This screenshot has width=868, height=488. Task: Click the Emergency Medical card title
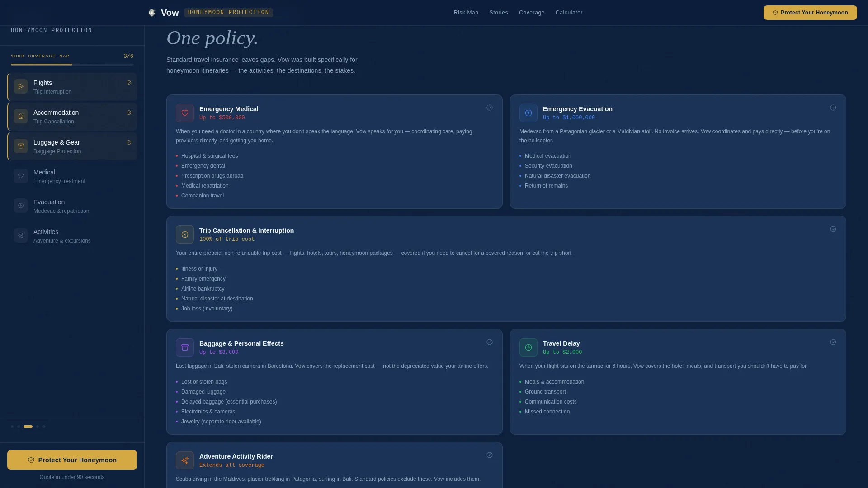[x=229, y=109]
